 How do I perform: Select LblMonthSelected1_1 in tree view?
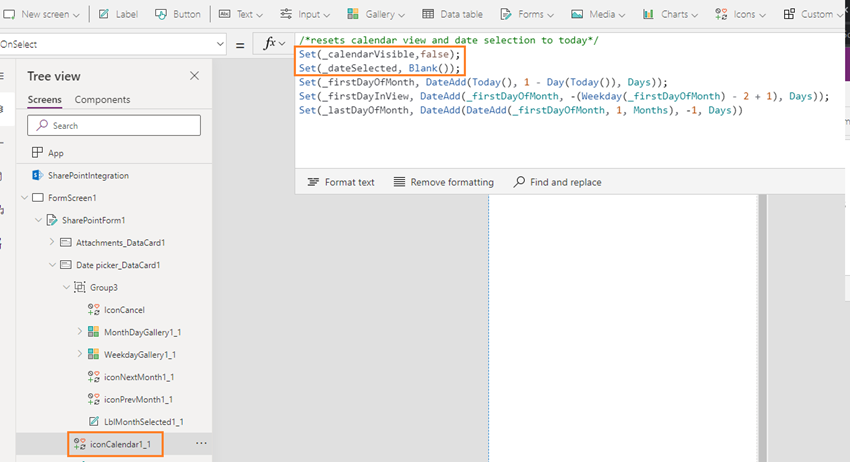(x=144, y=421)
